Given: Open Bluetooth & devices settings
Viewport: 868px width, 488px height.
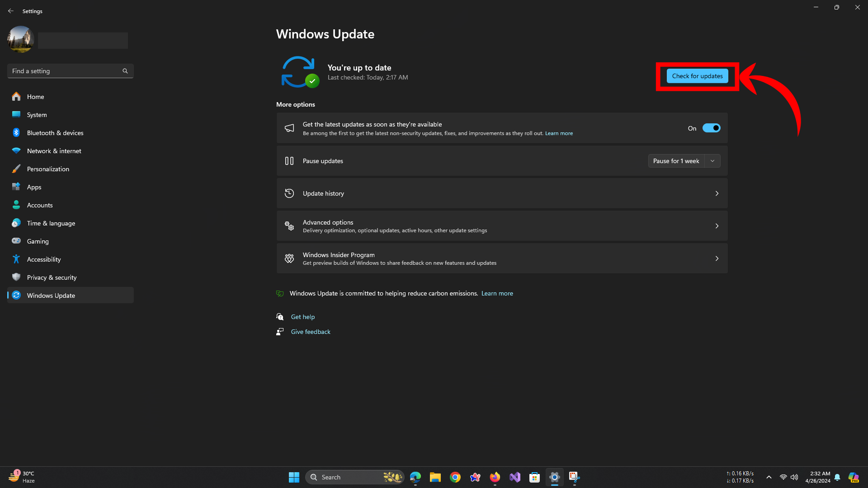Looking at the screenshot, I should (x=55, y=133).
